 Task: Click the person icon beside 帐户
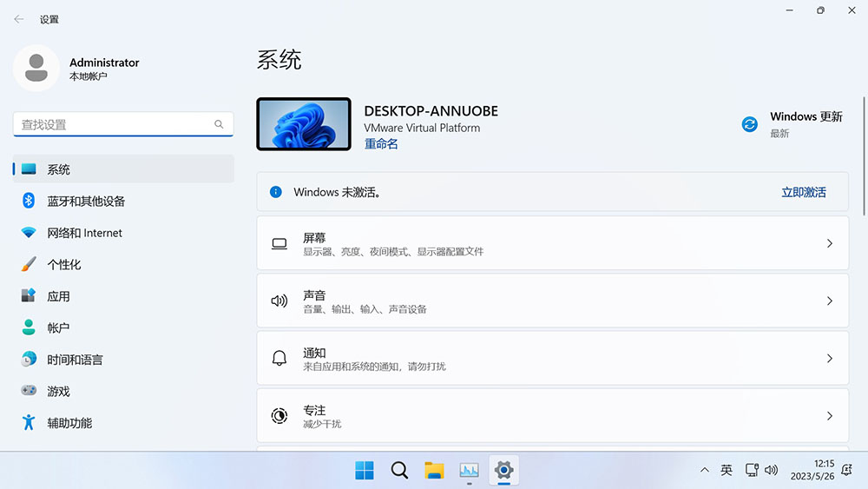[29, 327]
